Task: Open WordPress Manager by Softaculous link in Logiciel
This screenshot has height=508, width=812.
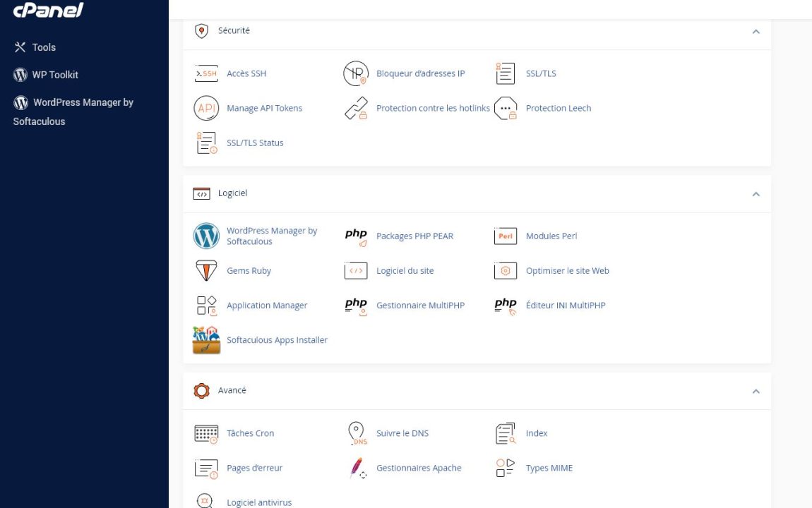Action: (272, 236)
